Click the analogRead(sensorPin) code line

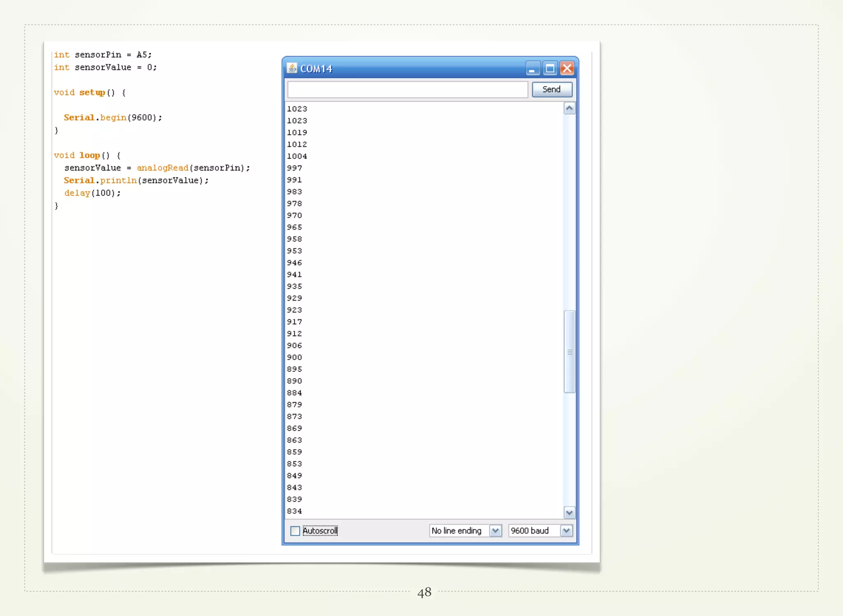point(157,168)
